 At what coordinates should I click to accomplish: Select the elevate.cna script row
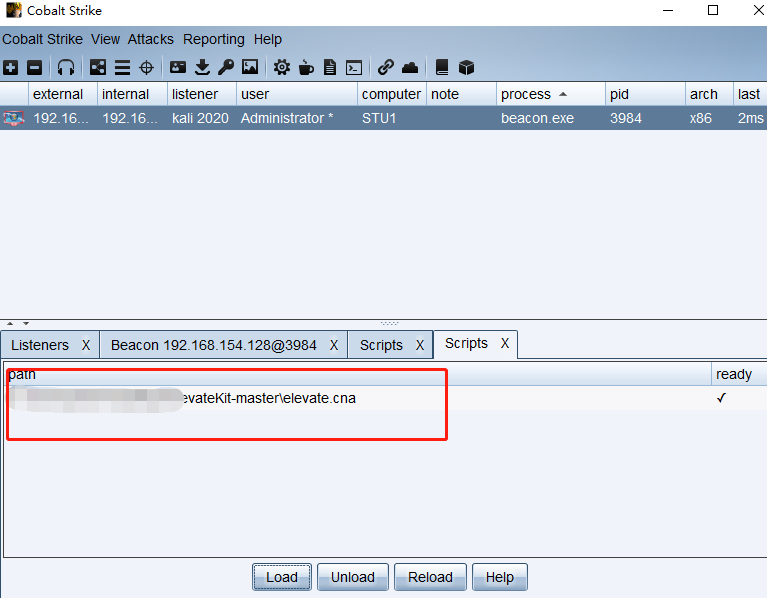[x=384, y=399]
